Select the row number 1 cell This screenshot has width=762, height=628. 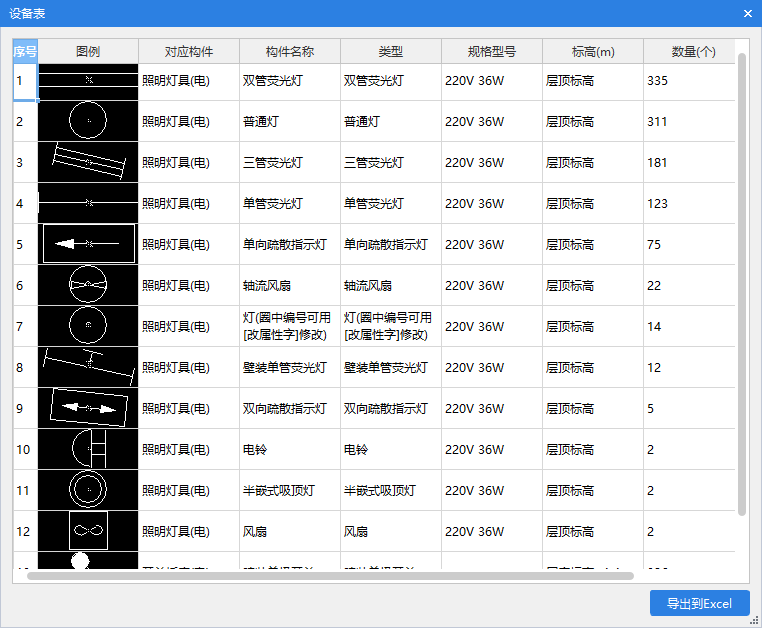[25, 80]
